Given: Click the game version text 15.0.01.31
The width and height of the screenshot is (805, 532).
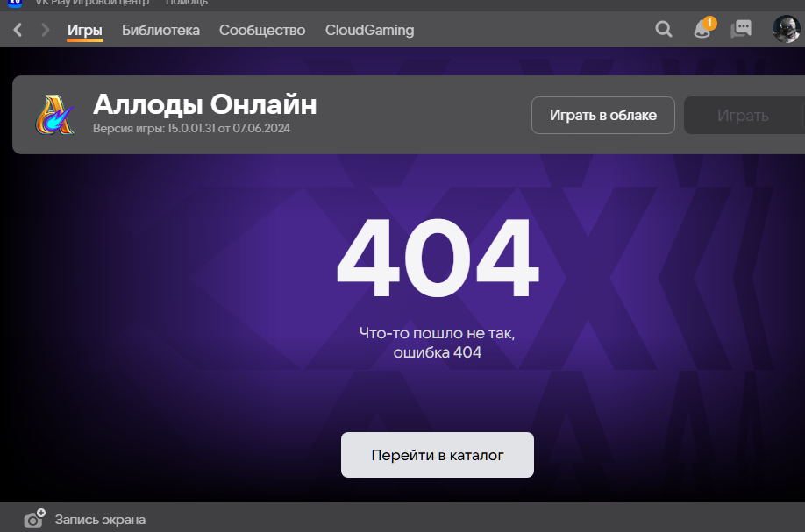Looking at the screenshot, I should click(191, 128).
